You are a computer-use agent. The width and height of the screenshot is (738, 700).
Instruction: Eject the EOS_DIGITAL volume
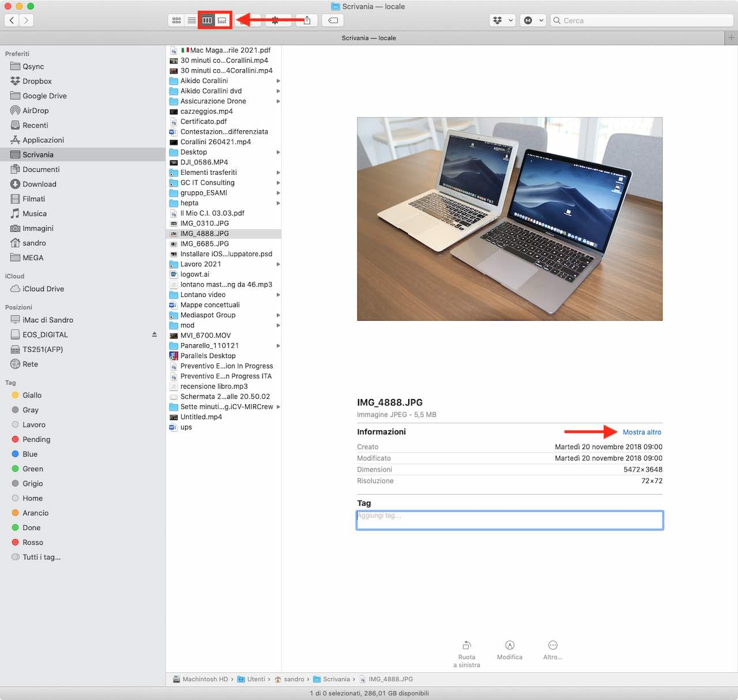154,334
